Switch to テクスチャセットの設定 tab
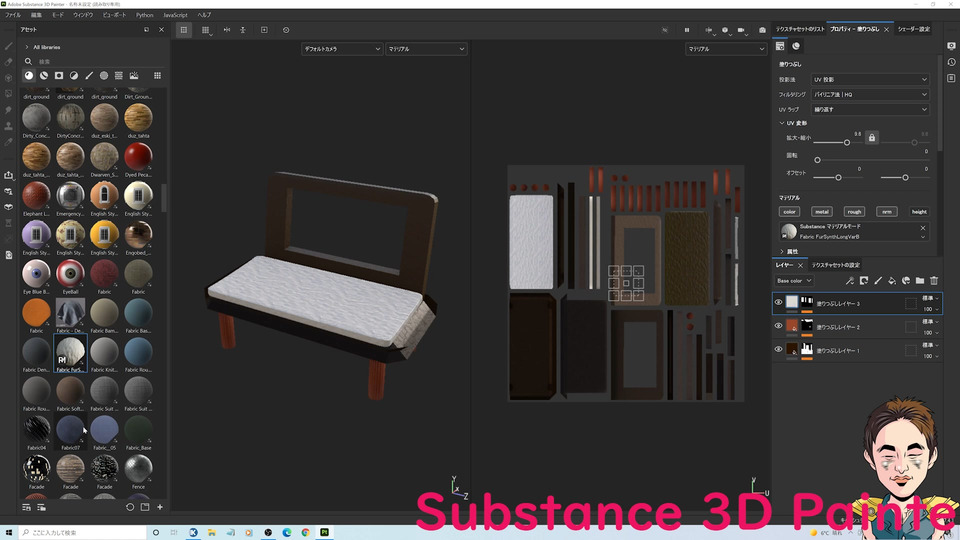This screenshot has height=540, width=960. pos(836,265)
